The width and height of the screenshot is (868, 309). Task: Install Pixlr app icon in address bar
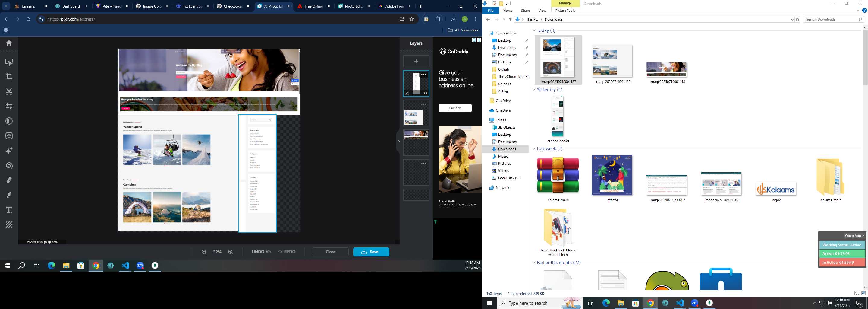[x=402, y=19]
